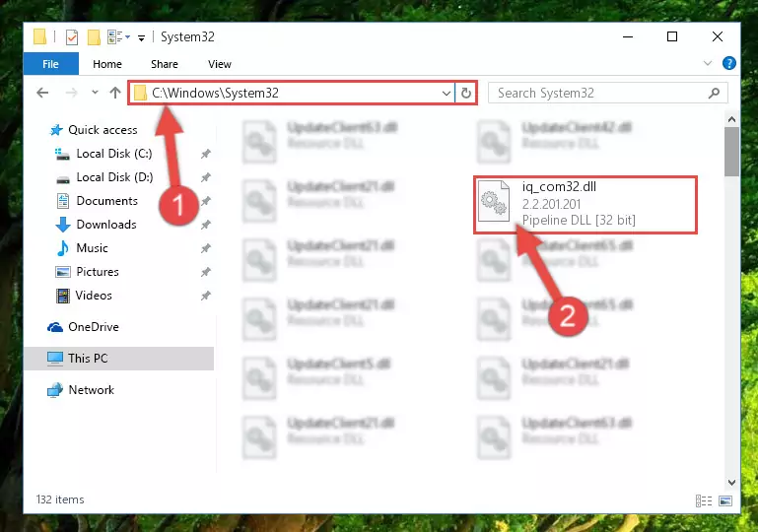Screen dimensions: 758x532
Task: Go back with the left arrow
Action: pos(42,93)
